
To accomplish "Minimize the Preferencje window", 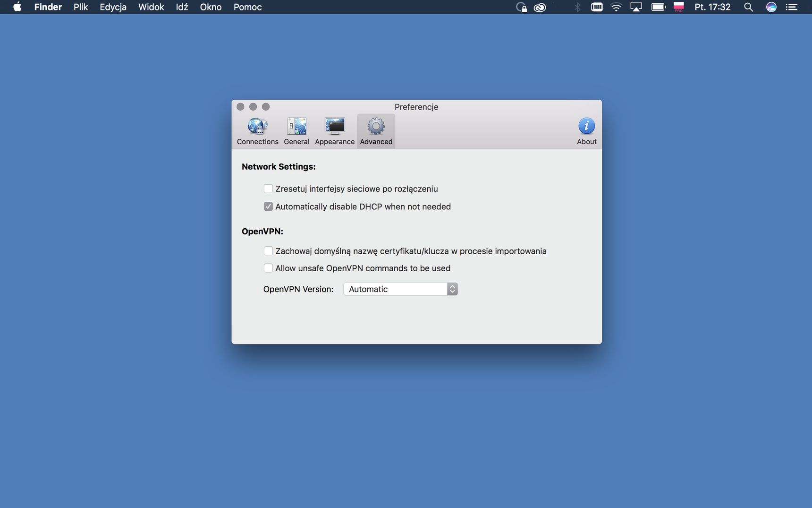I will (x=253, y=107).
